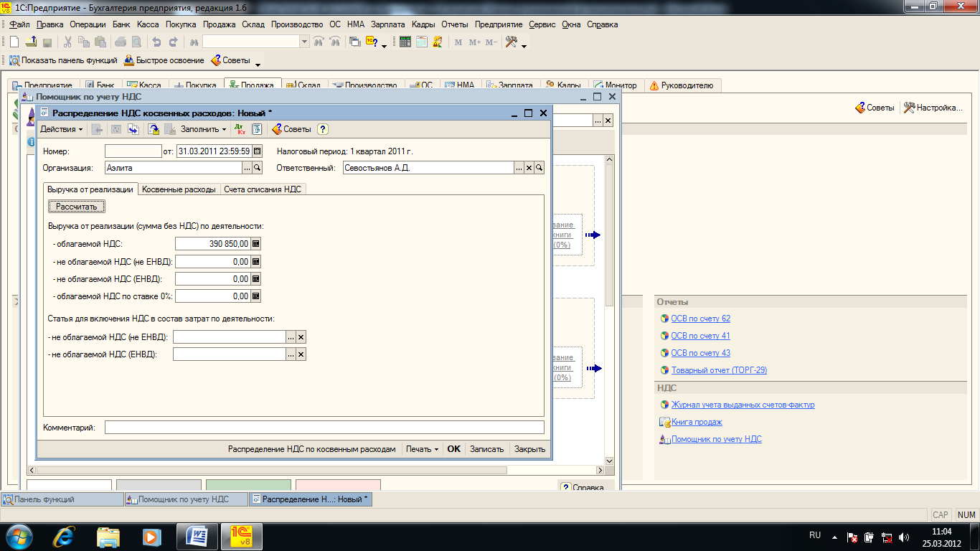
Task: Open the Сервис menu
Action: click(542, 24)
